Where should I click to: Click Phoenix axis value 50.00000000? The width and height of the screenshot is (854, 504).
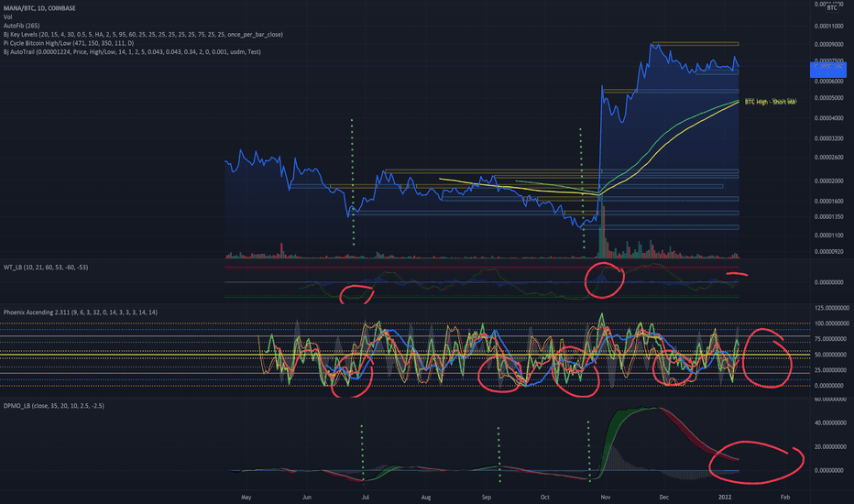pyautogui.click(x=831, y=355)
